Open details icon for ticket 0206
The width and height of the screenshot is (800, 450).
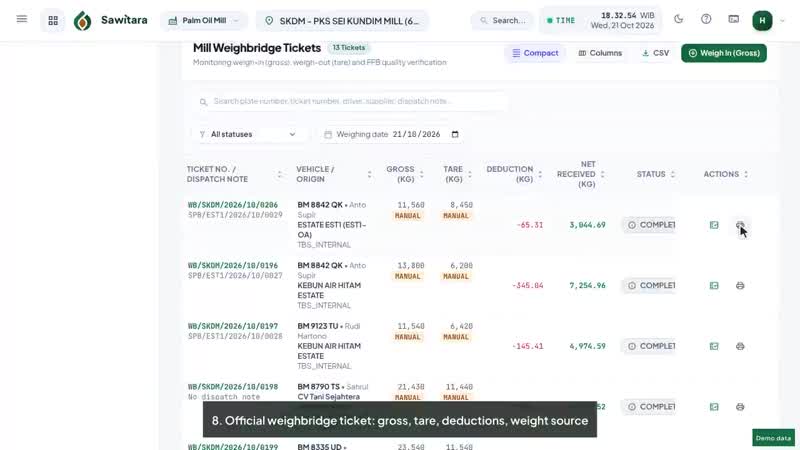pos(714,225)
